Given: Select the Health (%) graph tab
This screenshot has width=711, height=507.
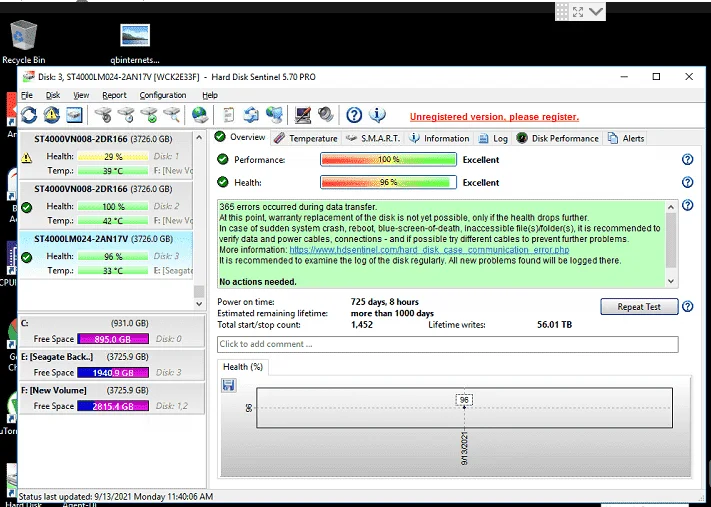Looking at the screenshot, I should coord(243,367).
